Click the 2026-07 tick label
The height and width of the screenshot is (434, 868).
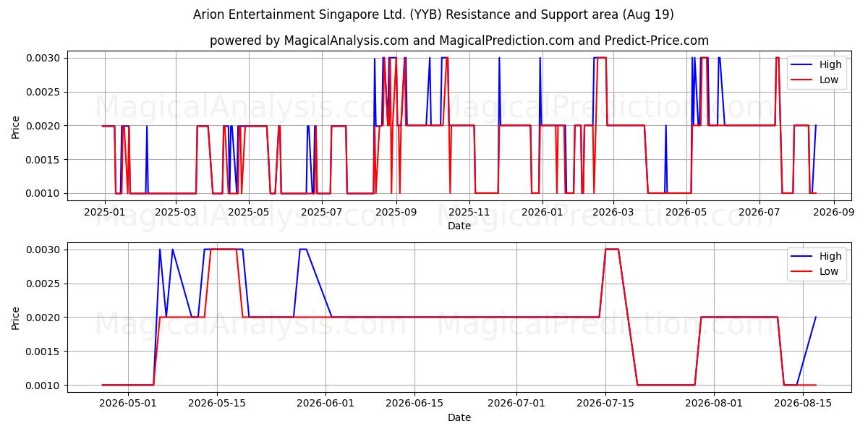click(759, 212)
